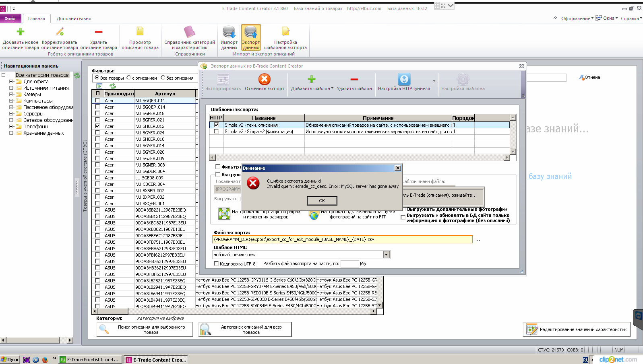The width and height of the screenshot is (643, 364).
Task: Click the templates list vertical scrollbar down arrow
Action: click(x=513, y=152)
